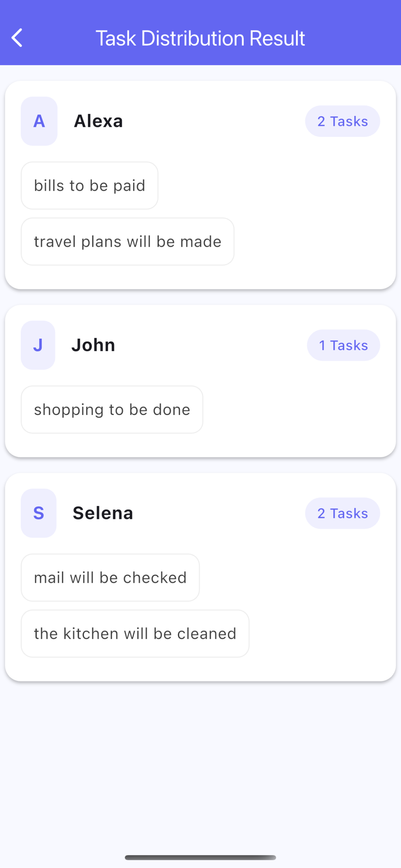Click the name "Selena"
401x868 pixels.
coord(103,513)
